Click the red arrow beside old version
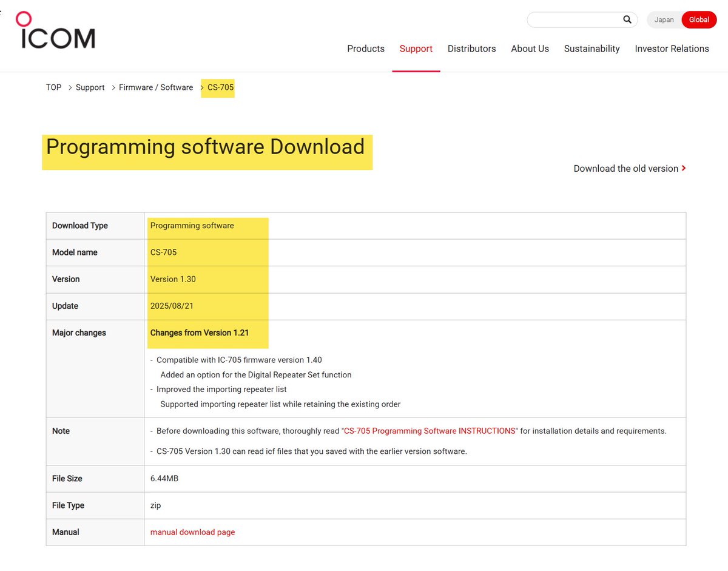The width and height of the screenshot is (728, 571). pyautogui.click(x=684, y=168)
